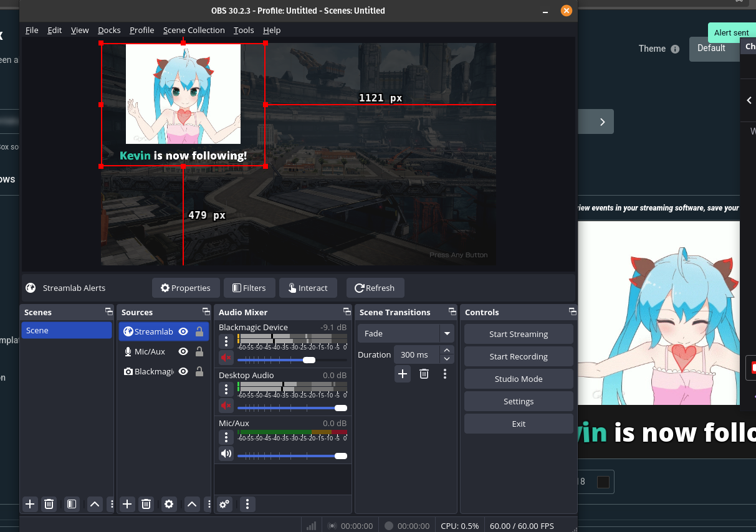
Task: Add a new source with plus icon
Action: (127, 504)
